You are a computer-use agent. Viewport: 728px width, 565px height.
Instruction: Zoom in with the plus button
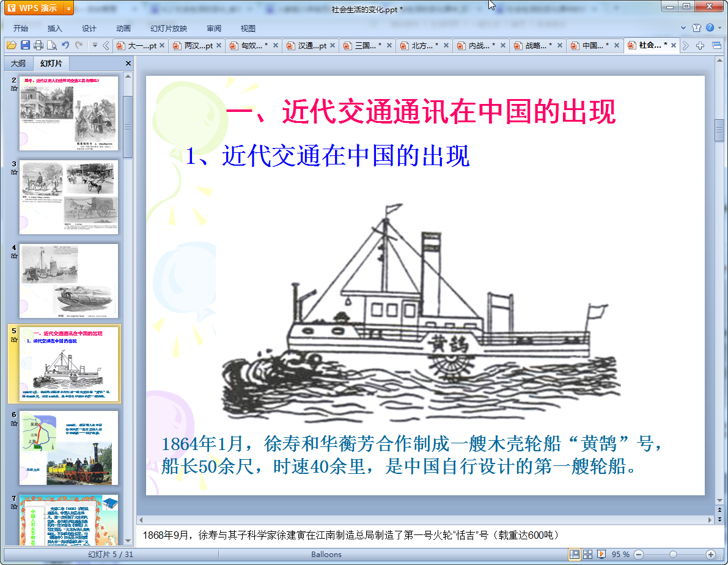[710, 555]
